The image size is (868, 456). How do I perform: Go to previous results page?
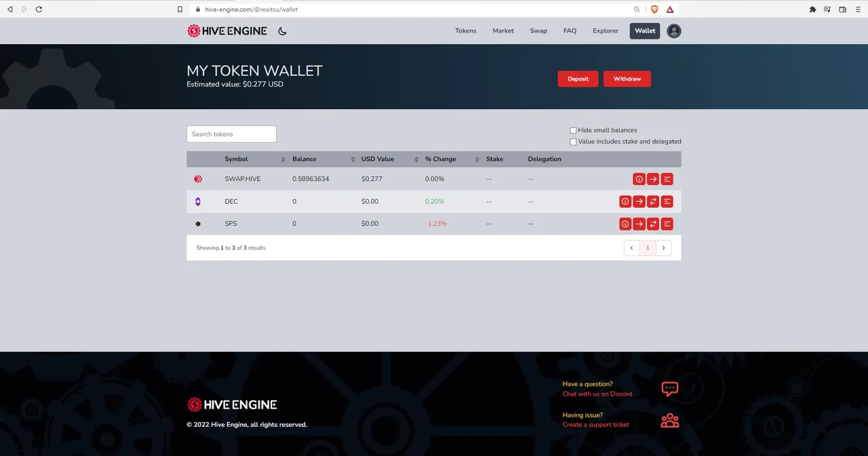(631, 248)
